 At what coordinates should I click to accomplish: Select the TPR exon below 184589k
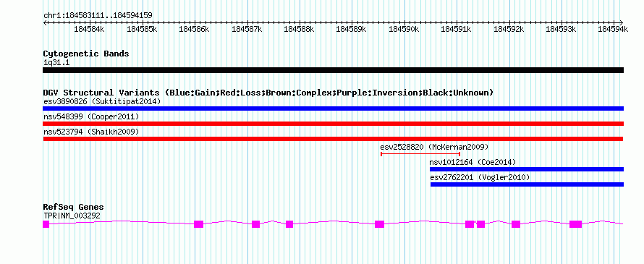click(379, 224)
